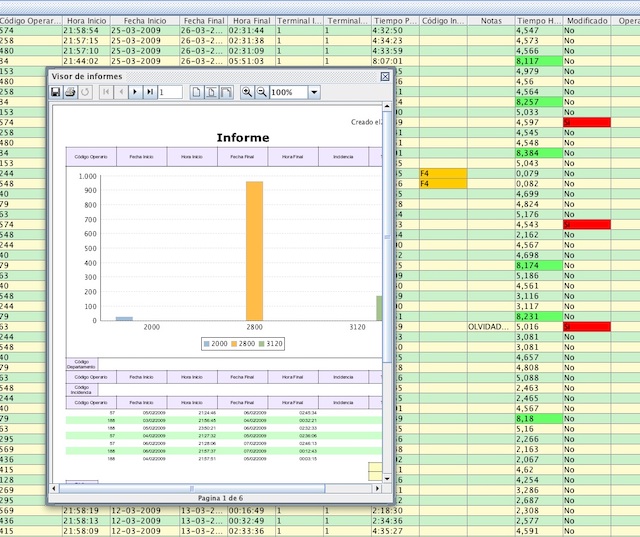
Task: Click the Modificado column header
Action: tap(586, 20)
